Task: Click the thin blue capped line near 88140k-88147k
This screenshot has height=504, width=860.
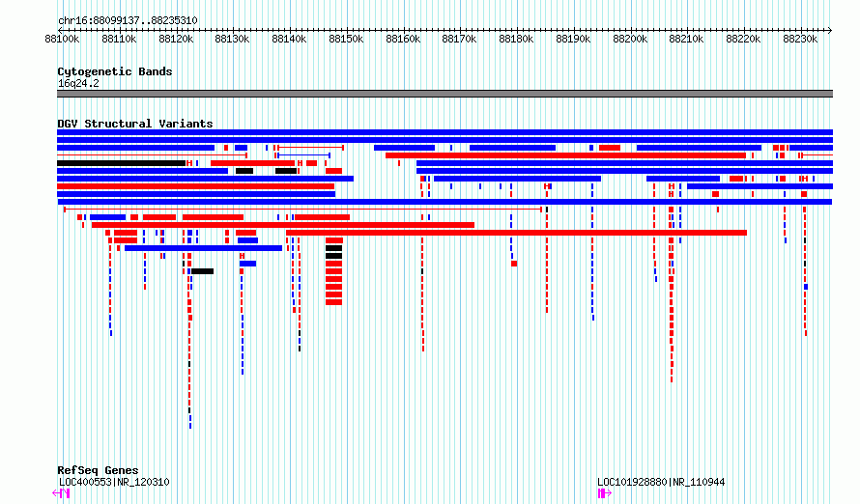Action: tap(303, 155)
